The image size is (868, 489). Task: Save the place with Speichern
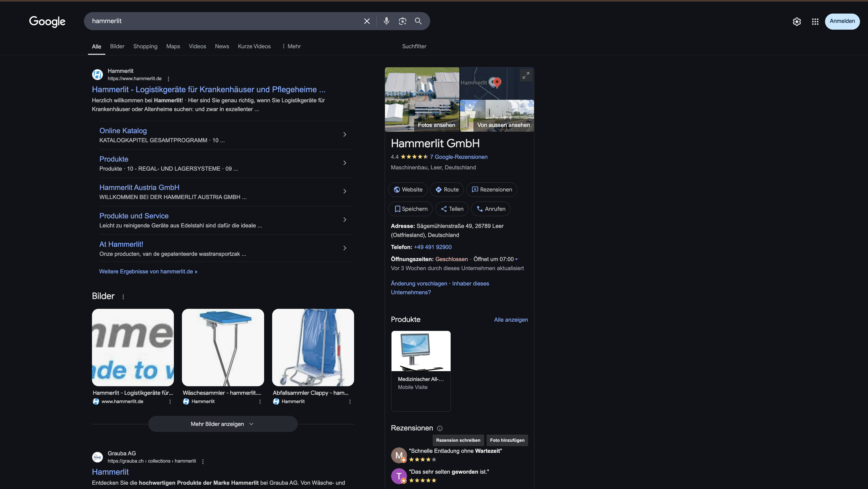pos(410,209)
